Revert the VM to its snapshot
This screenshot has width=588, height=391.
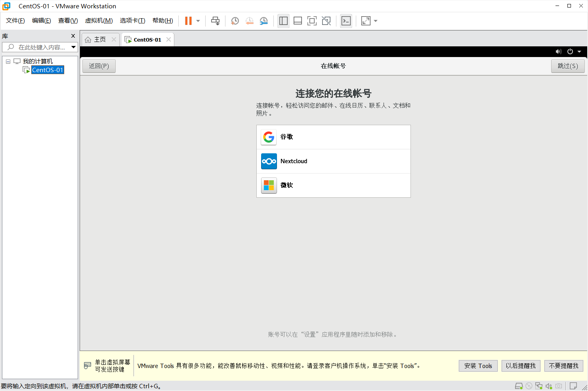(x=249, y=21)
